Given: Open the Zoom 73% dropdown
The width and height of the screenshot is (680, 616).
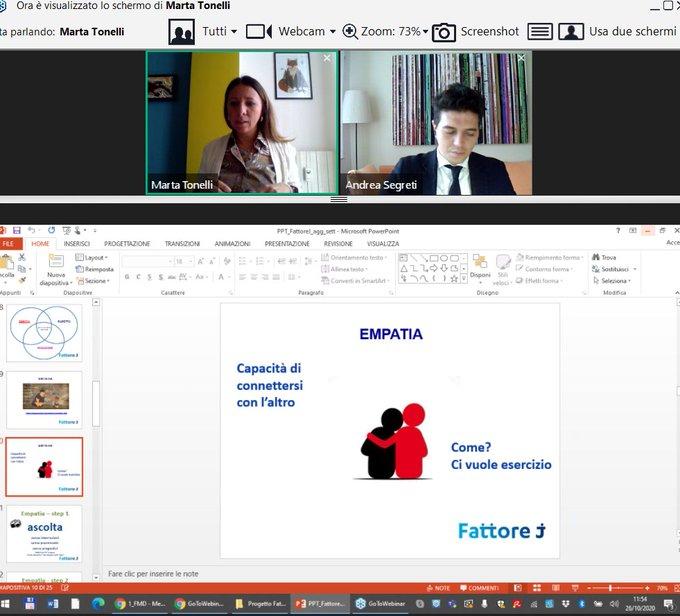Looking at the screenshot, I should [x=425, y=32].
